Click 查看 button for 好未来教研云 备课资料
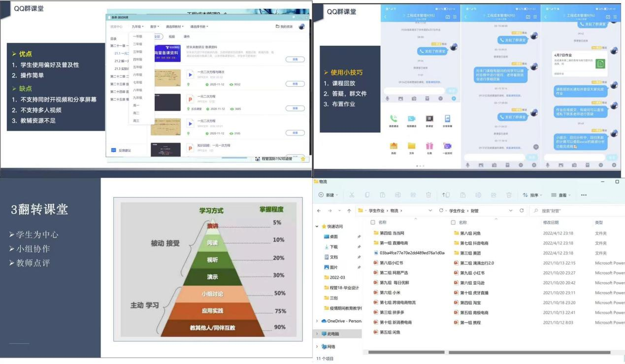The image size is (625, 364). [295, 59]
